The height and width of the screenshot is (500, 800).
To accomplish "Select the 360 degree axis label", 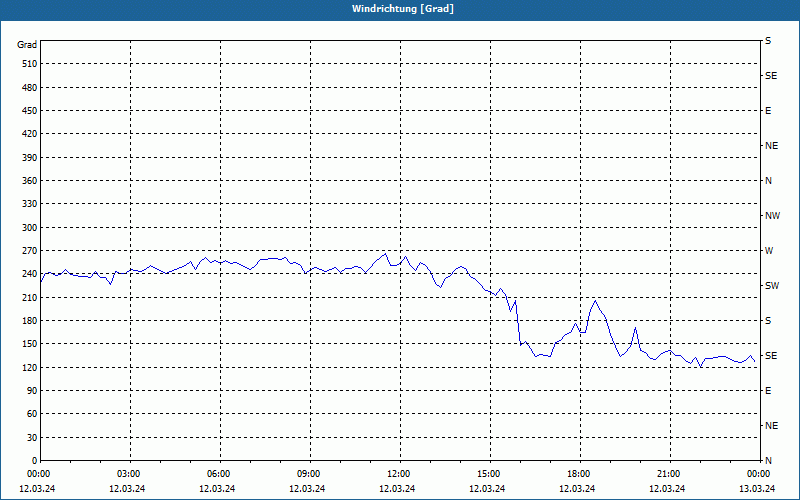I will tap(30, 181).
